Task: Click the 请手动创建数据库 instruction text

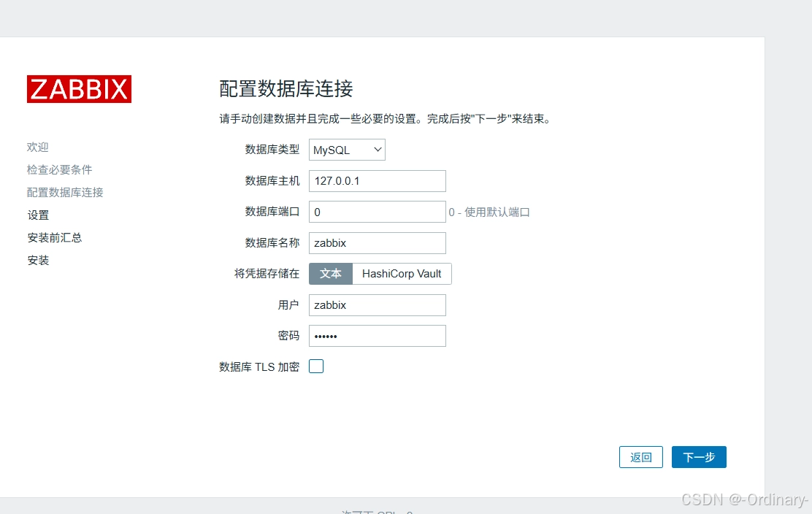Action: (386, 119)
